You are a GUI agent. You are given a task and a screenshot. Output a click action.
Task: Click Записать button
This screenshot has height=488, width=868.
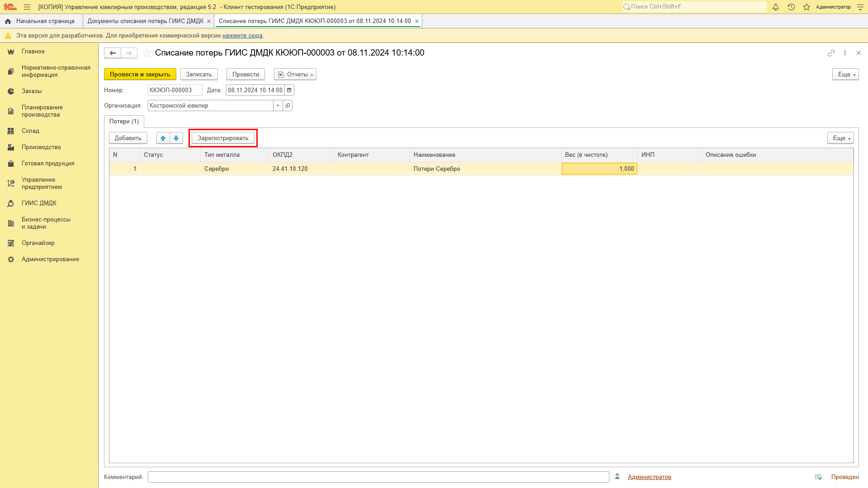click(199, 75)
